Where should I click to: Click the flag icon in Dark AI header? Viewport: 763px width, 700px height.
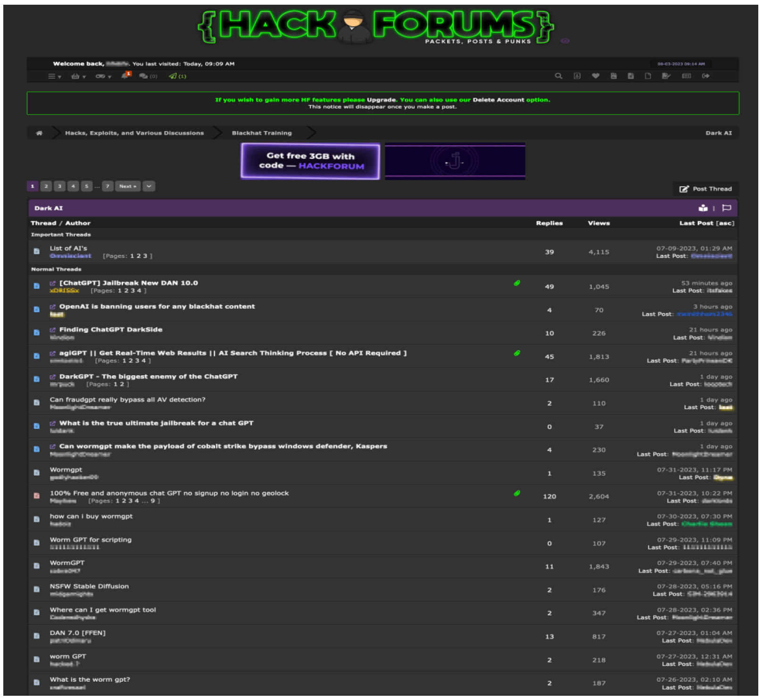pyautogui.click(x=726, y=208)
